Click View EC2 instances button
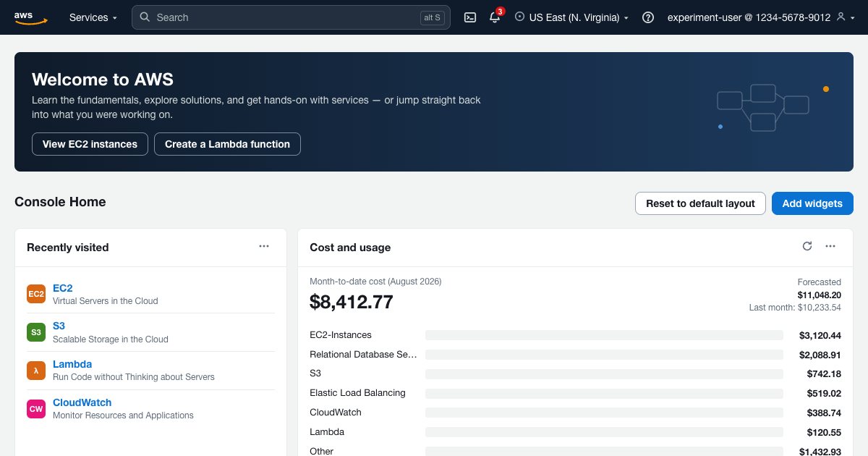The height and width of the screenshot is (456, 868). point(90,144)
